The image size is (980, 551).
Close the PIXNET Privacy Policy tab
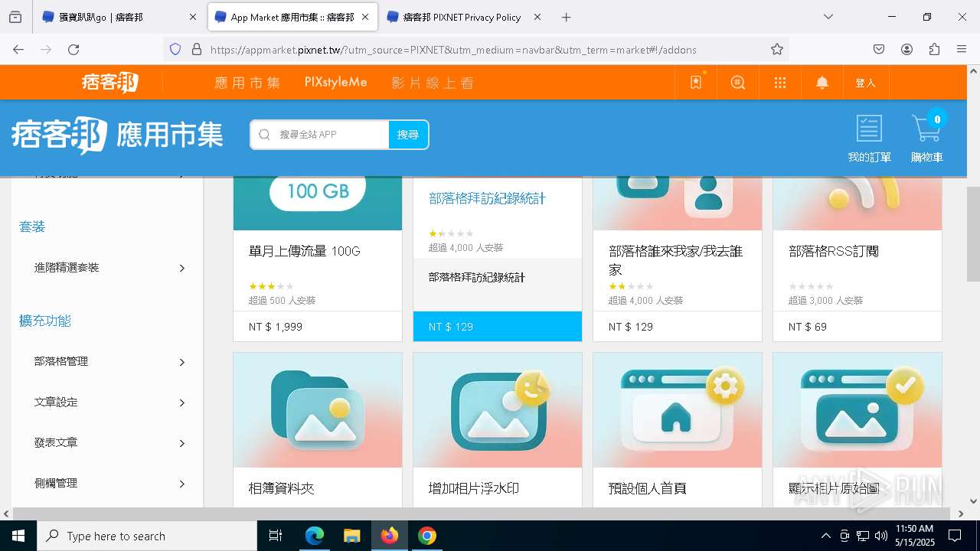tap(537, 17)
